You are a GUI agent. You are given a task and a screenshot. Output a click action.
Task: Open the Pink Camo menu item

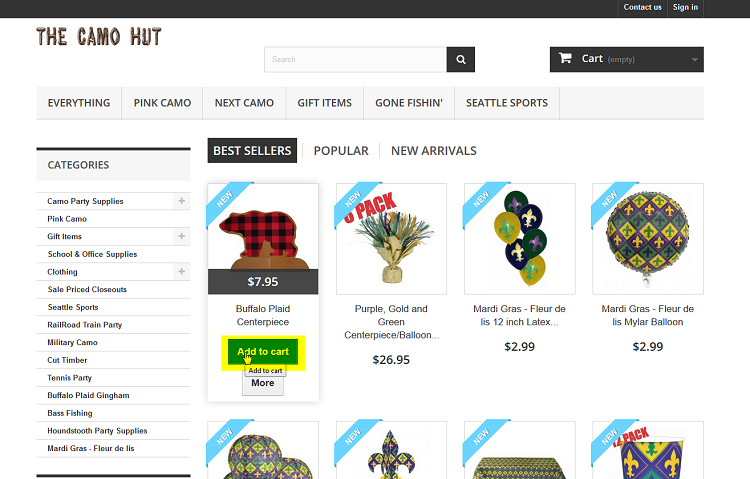(x=162, y=103)
